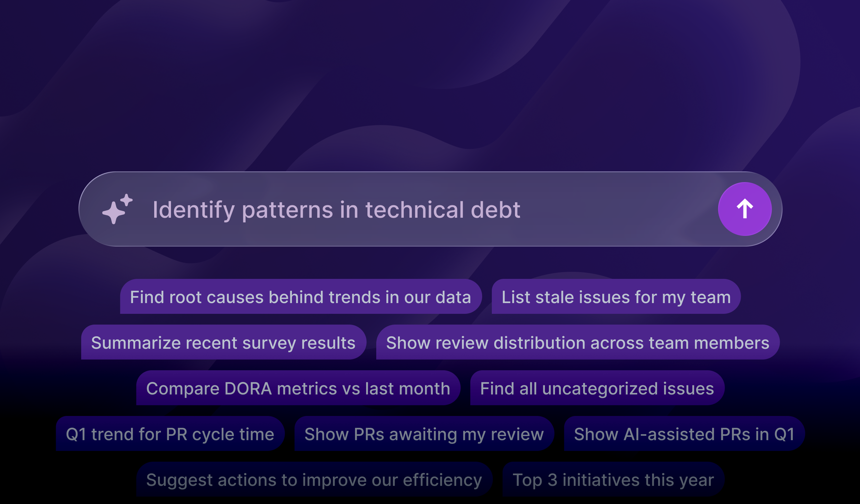Pick the "Show AI-assisted PRs in Q1" chip

click(x=684, y=434)
